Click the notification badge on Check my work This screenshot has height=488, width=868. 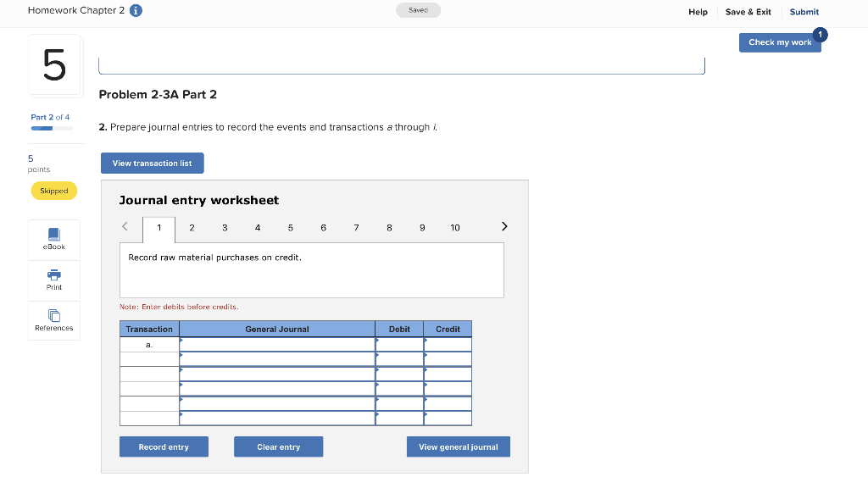click(820, 34)
